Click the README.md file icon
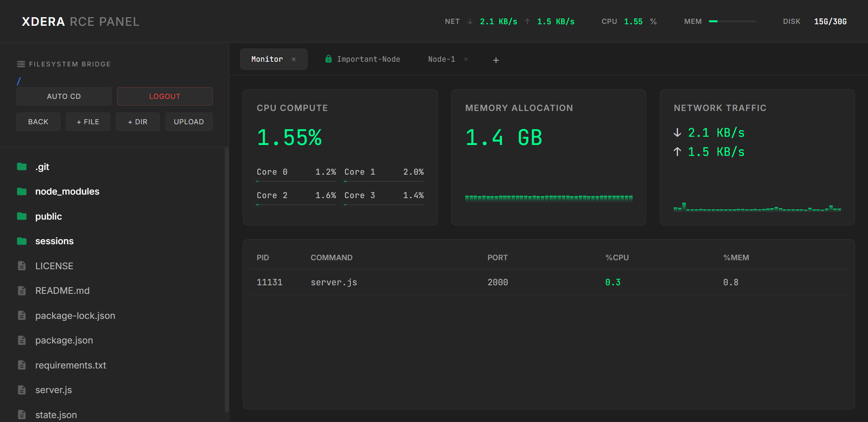Image resolution: width=868 pixels, height=422 pixels. (x=22, y=291)
